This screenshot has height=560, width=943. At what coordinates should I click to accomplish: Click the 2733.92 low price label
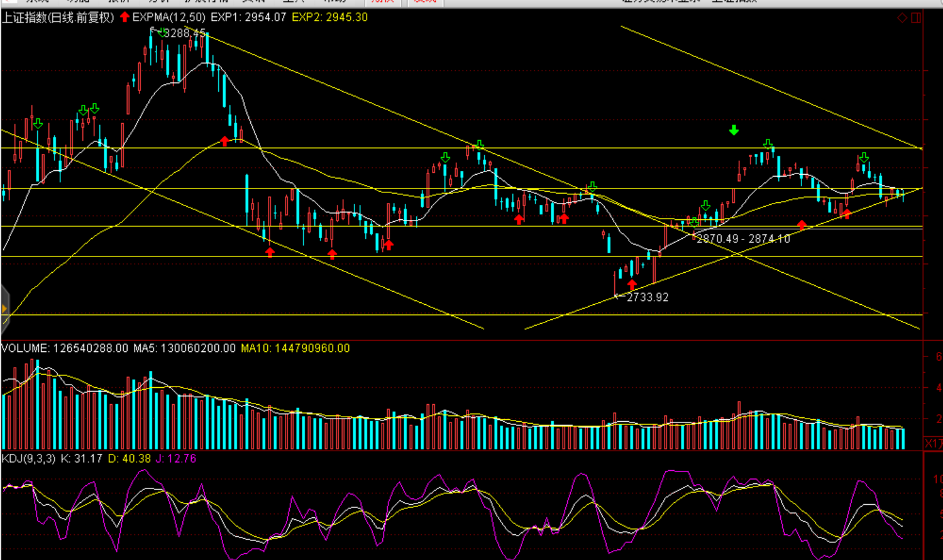[x=648, y=297]
